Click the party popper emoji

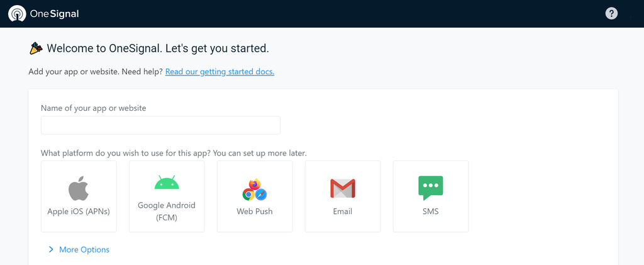point(36,48)
